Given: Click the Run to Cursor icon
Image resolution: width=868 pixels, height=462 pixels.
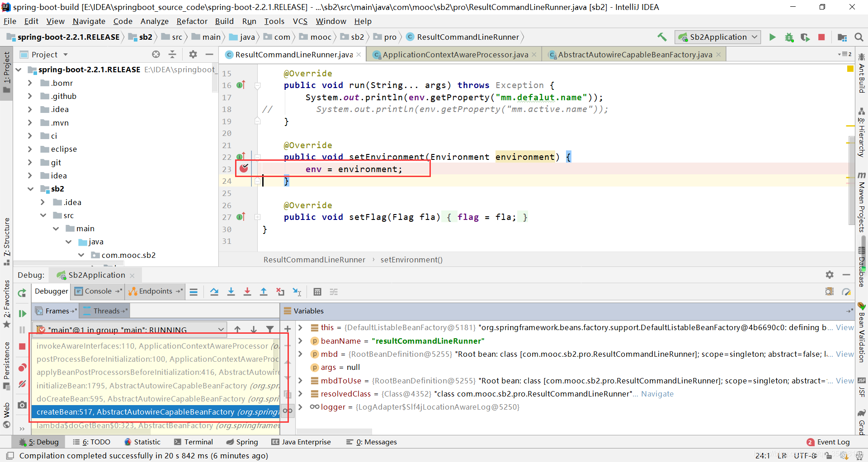Looking at the screenshot, I should tap(297, 292).
